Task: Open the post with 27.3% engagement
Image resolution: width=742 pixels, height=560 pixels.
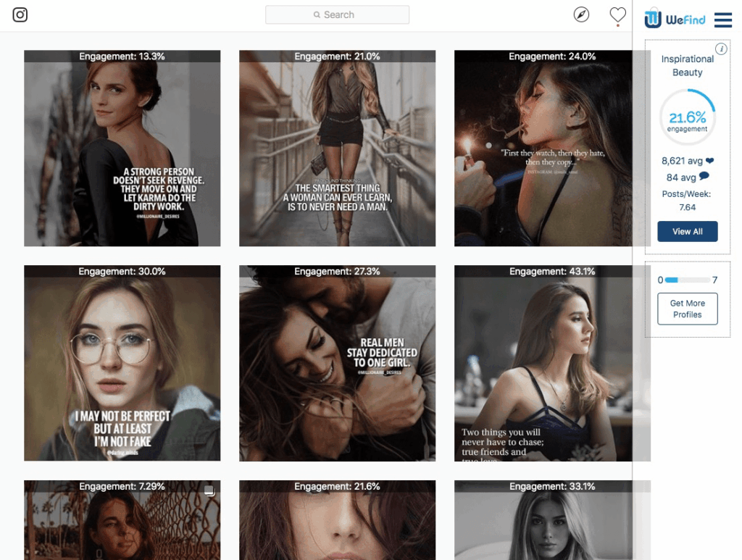Action: pos(338,363)
